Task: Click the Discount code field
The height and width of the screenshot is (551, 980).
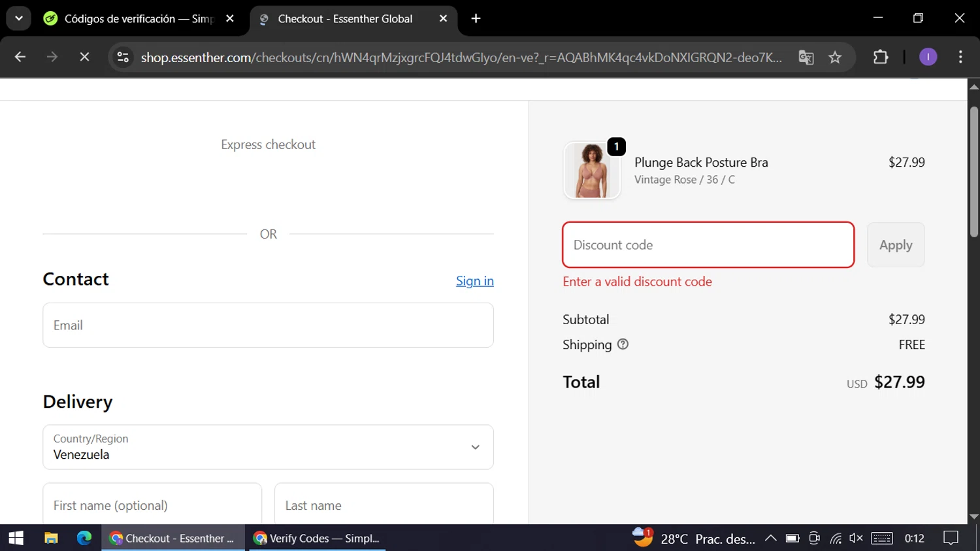Action: point(708,245)
